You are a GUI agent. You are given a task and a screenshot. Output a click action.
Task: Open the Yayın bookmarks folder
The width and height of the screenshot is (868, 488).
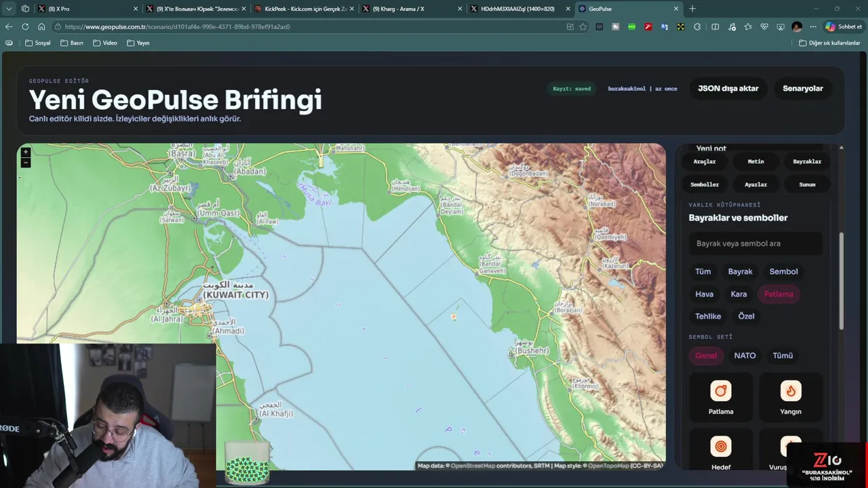click(138, 43)
